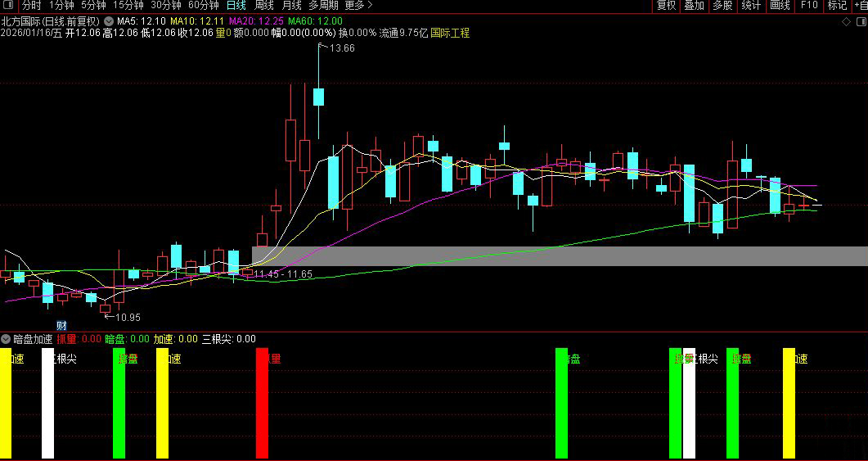Toggle 复权 price adjustment

(667, 6)
